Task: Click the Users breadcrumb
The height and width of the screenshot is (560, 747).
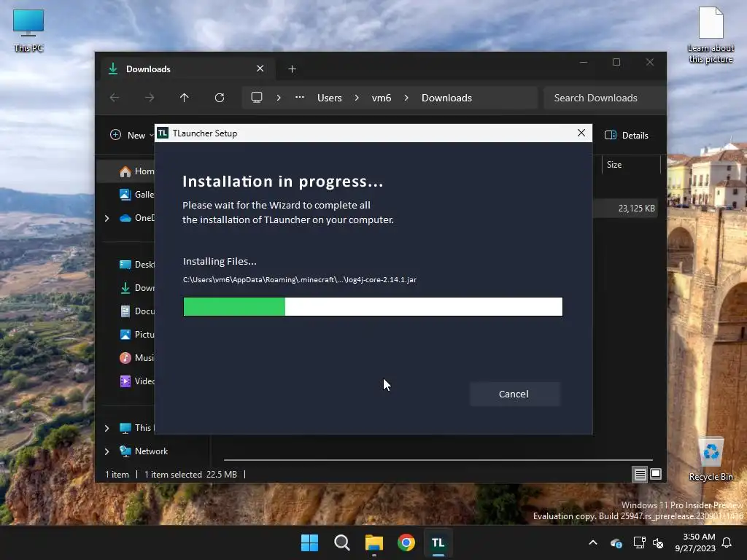Action: [330, 98]
